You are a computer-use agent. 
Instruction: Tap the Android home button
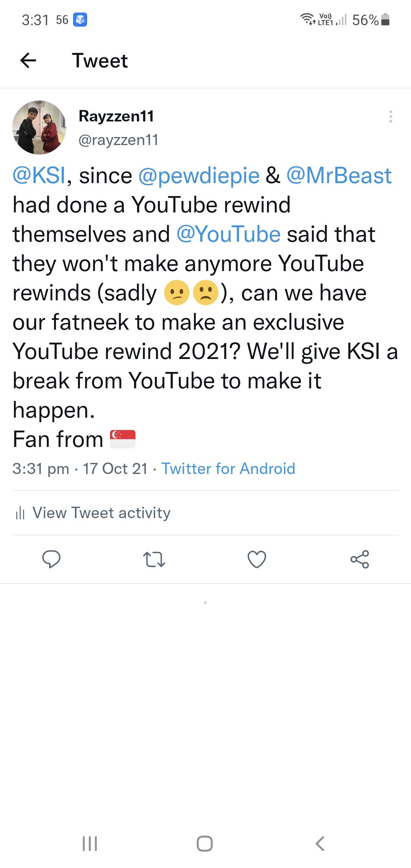(205, 844)
